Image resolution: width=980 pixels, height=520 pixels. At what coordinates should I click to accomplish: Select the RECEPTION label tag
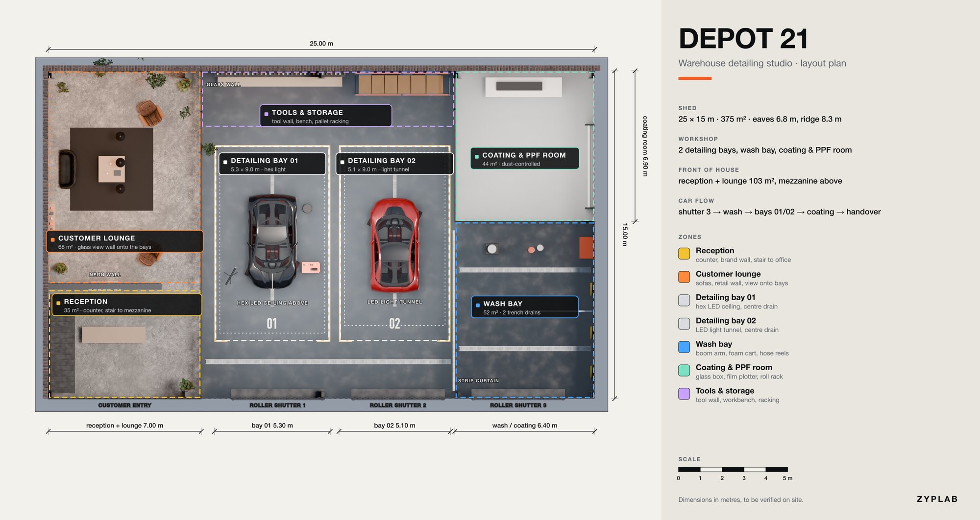click(x=126, y=305)
